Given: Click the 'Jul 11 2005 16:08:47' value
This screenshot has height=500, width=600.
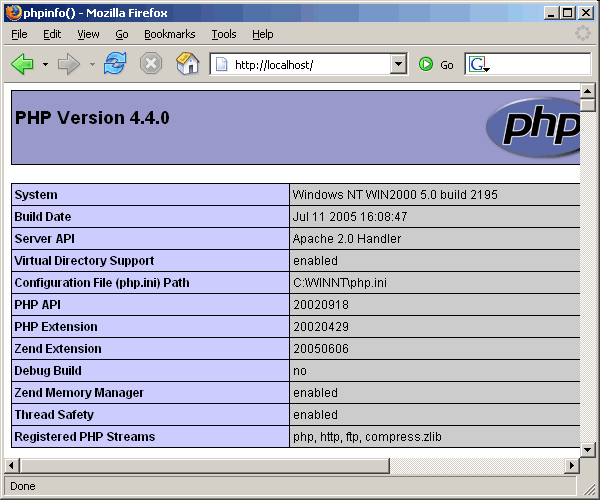Looking at the screenshot, I should coord(350,217).
